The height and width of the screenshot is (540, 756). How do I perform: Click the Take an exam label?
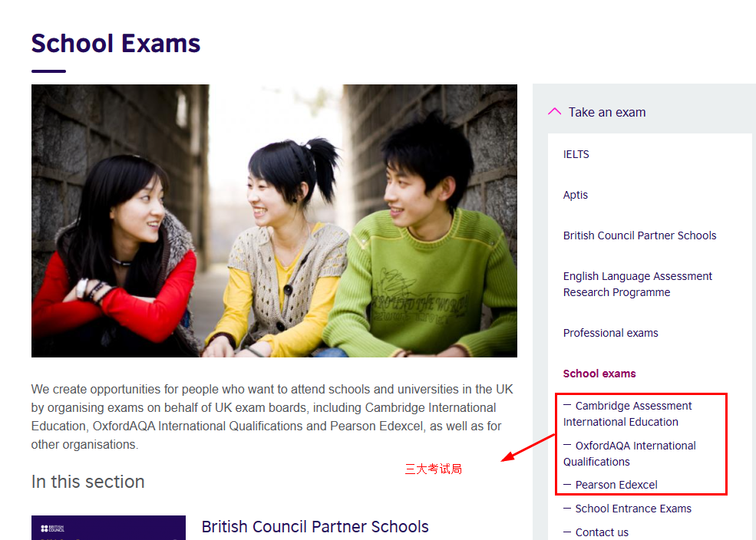[607, 112]
